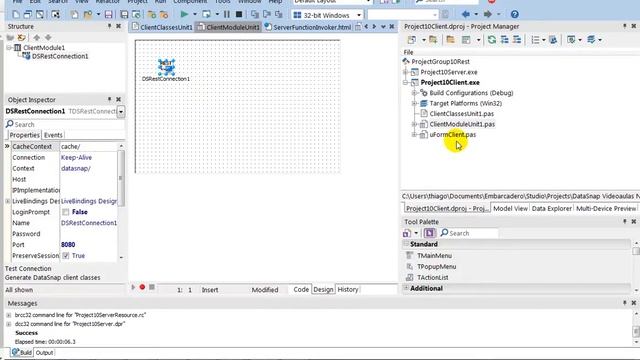Click the Stop program square icon

(239, 14)
